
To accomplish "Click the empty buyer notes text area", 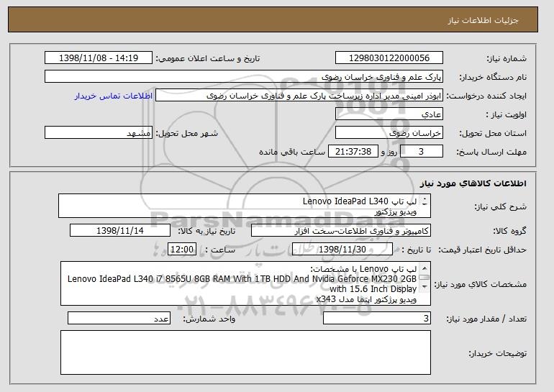I will [x=245, y=352].
